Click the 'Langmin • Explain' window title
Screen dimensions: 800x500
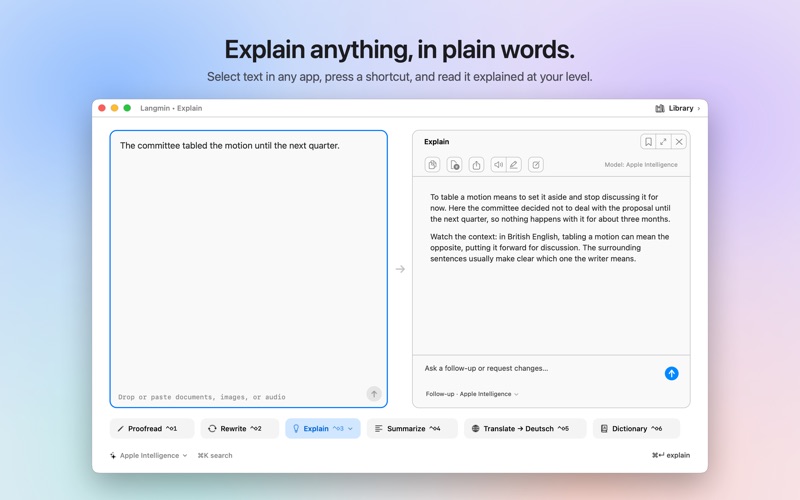click(171, 108)
